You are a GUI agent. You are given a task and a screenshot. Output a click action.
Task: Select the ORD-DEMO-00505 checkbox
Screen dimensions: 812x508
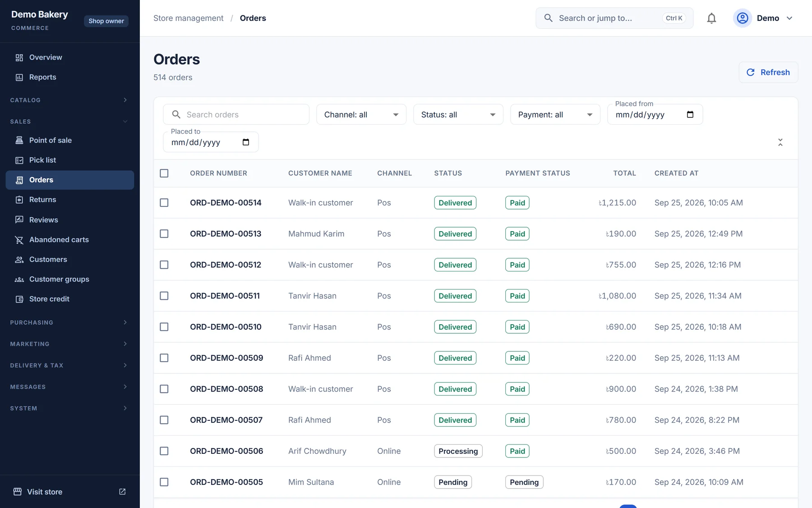pyautogui.click(x=164, y=482)
